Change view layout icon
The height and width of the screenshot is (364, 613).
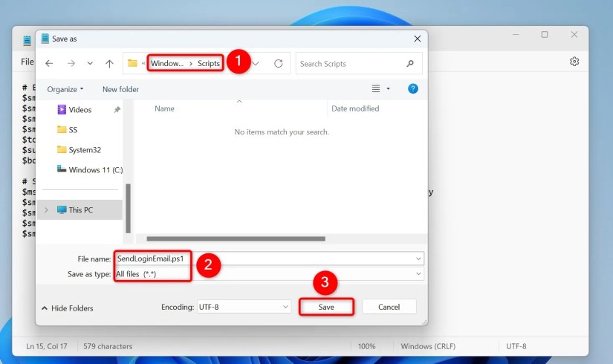coord(376,88)
